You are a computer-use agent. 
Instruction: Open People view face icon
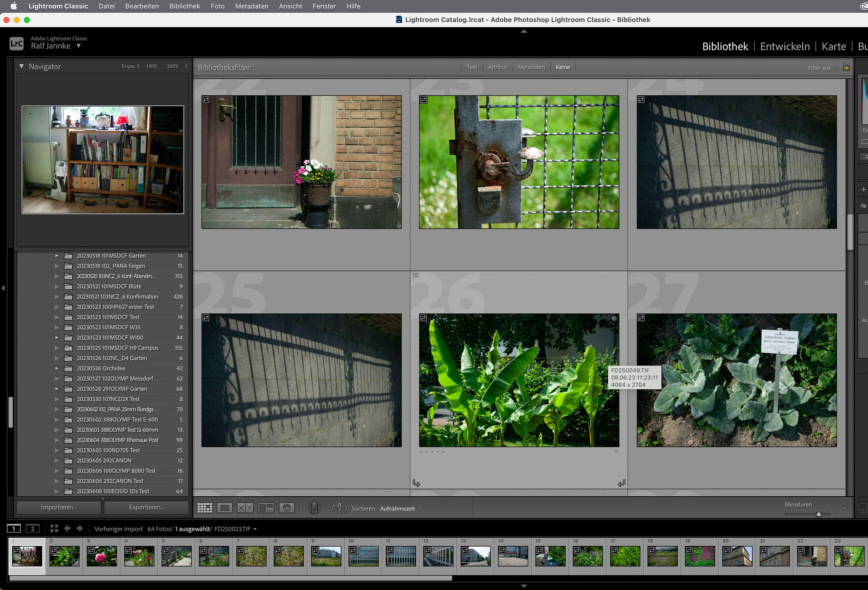coord(286,508)
